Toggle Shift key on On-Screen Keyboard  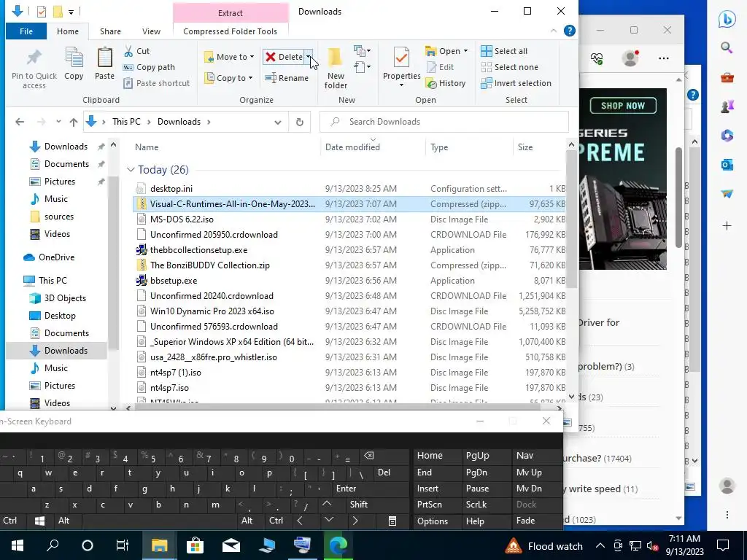click(358, 505)
